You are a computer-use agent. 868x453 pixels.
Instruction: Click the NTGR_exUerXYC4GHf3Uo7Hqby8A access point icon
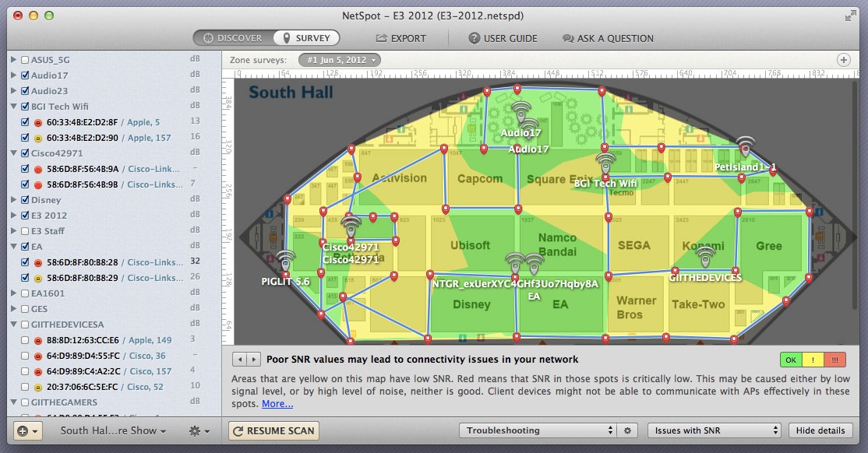click(x=515, y=263)
